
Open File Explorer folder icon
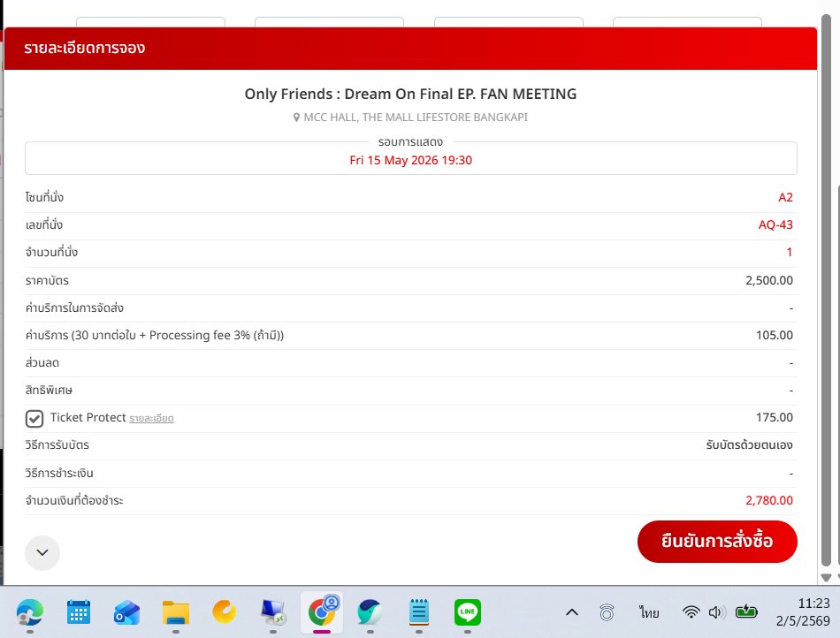tap(176, 612)
